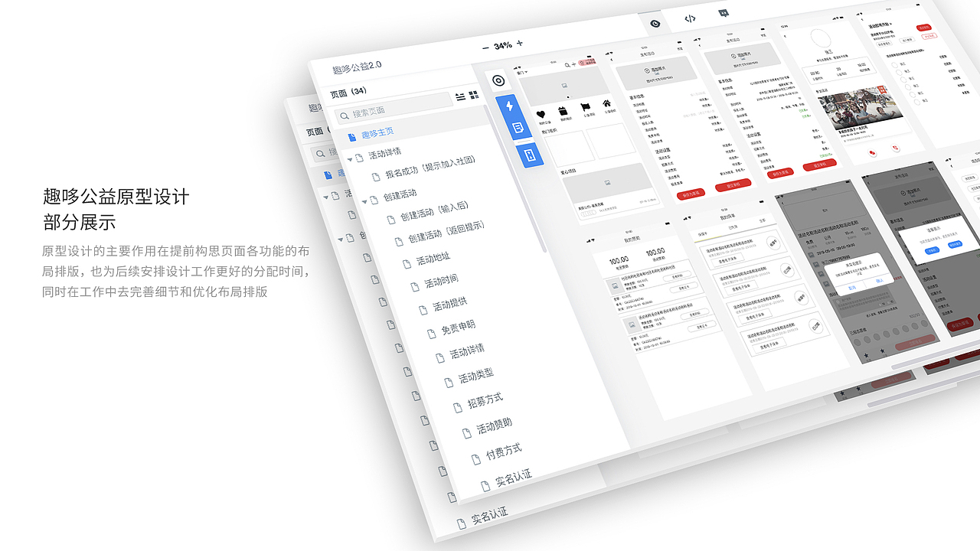Open 实名认证 page in the back window
Viewport: 980px width, 551px height.
point(490,517)
